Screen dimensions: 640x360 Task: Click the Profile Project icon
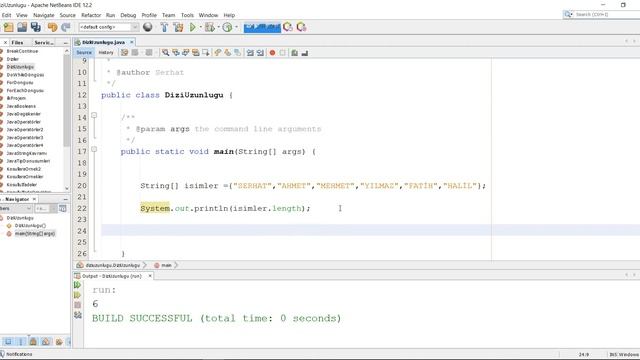[227, 27]
